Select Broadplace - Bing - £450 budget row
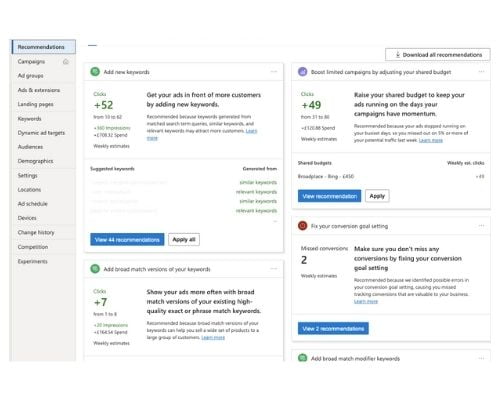Viewport: 500px width, 400px height. click(391, 176)
